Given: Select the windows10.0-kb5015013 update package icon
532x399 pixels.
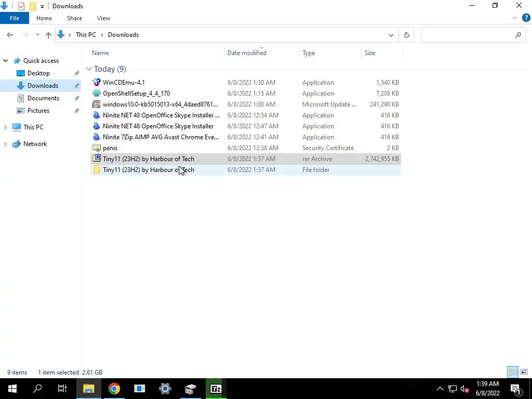Looking at the screenshot, I should (96, 104).
